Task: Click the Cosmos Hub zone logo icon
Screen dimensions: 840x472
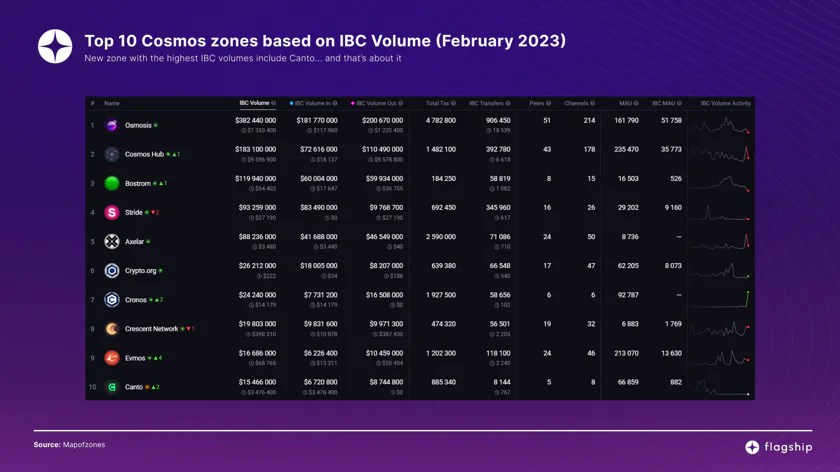Action: [x=111, y=154]
